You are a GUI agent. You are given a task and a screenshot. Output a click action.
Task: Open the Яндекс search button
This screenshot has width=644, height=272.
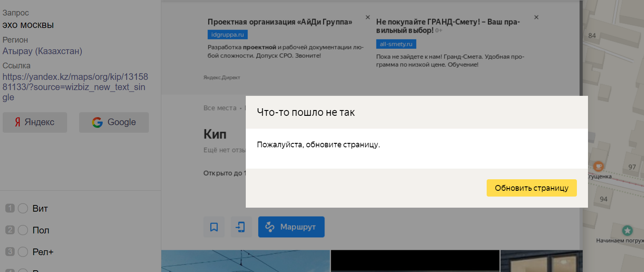35,122
